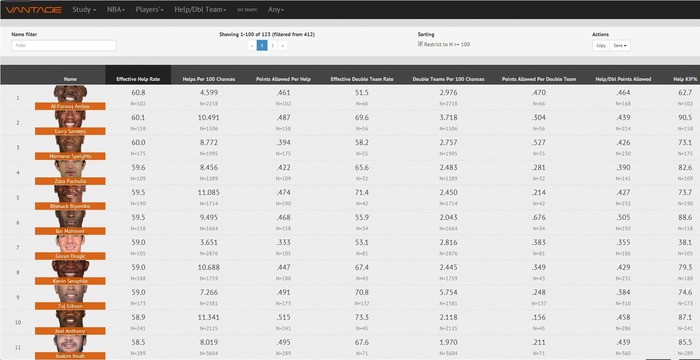The width and height of the screenshot is (700, 360).
Task: Select the N=2218 helps sample size
Action: click(x=208, y=104)
